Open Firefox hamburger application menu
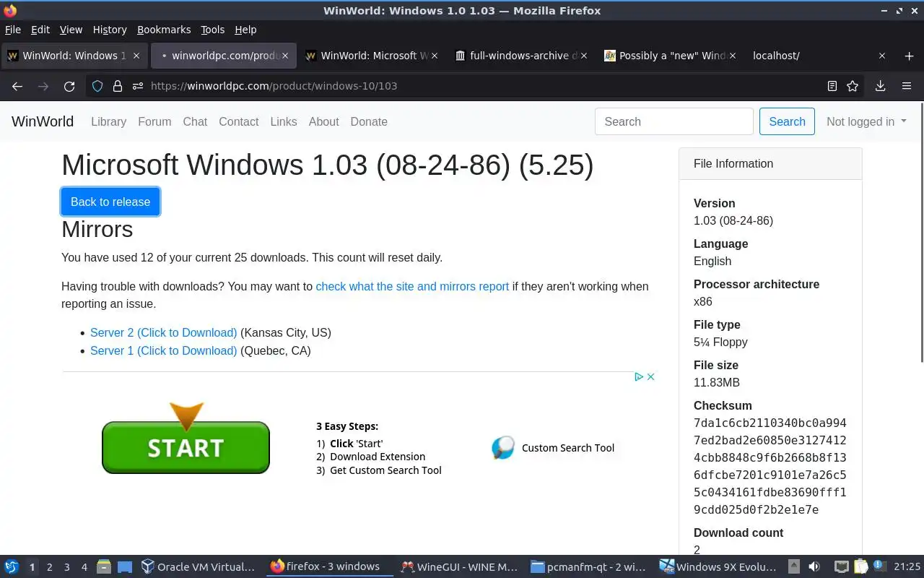Image resolution: width=924 pixels, height=578 pixels. (907, 86)
